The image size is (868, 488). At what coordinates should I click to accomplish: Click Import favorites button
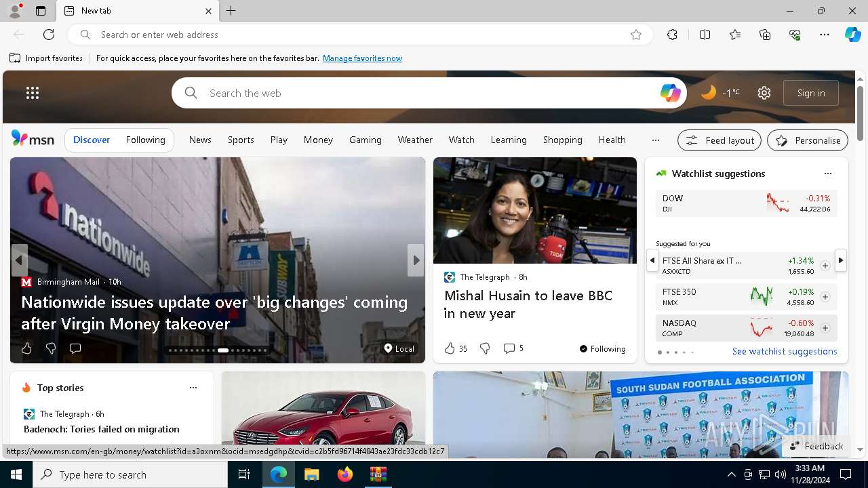point(46,58)
